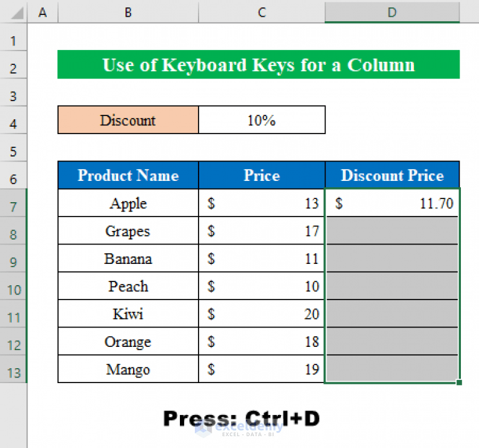Select the empty discount price cell for Peach
Image resolution: width=479 pixels, height=448 pixels.
click(392, 286)
